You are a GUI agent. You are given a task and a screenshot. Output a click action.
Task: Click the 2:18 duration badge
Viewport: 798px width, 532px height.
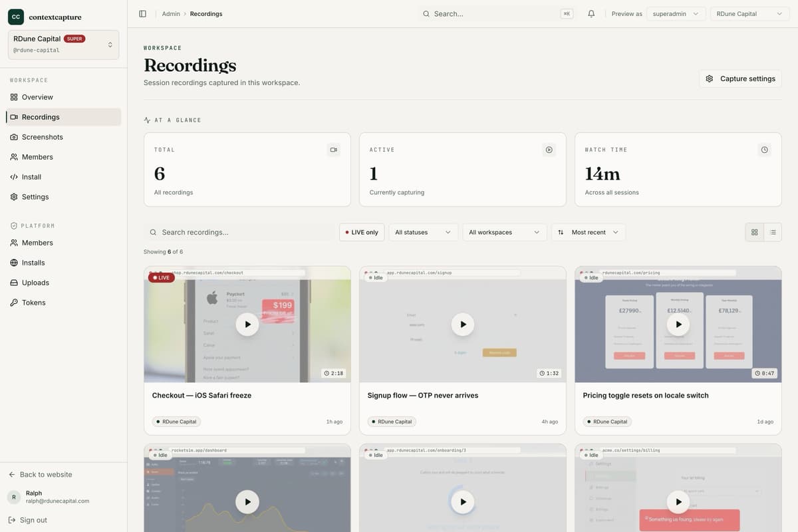coord(334,373)
